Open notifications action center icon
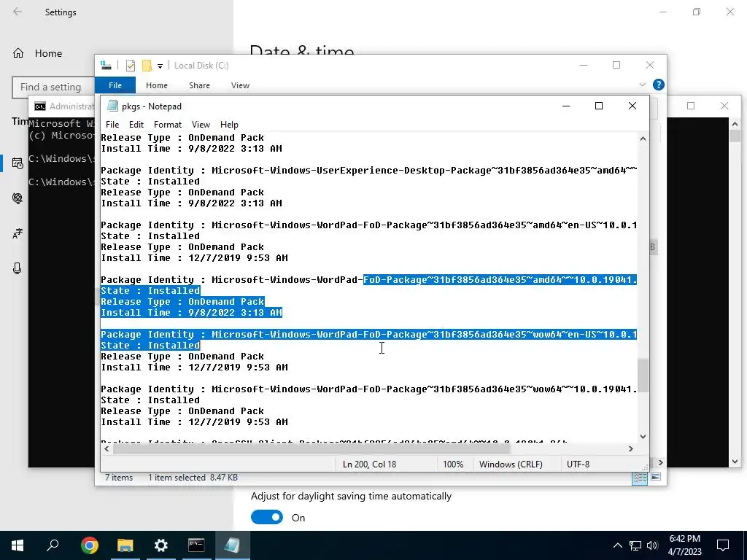Screen dimensions: 747x560 [723, 545]
